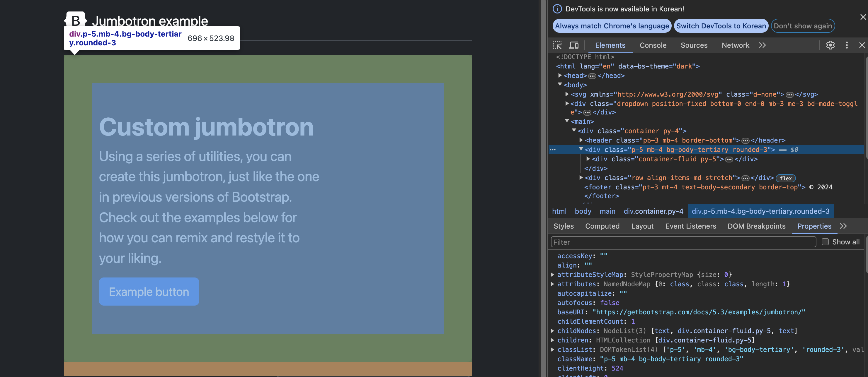Open the Network tab
Viewport: 868px width, 377px height.
click(735, 45)
